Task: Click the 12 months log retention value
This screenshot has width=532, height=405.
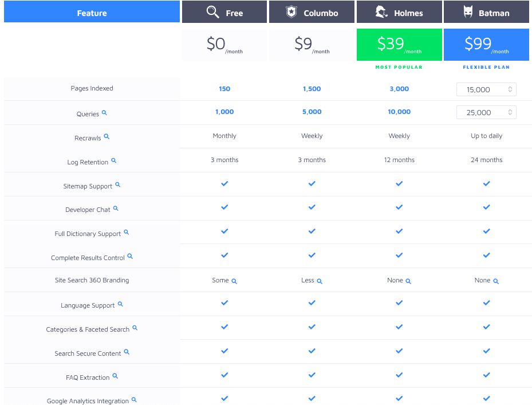Action: 399,160
